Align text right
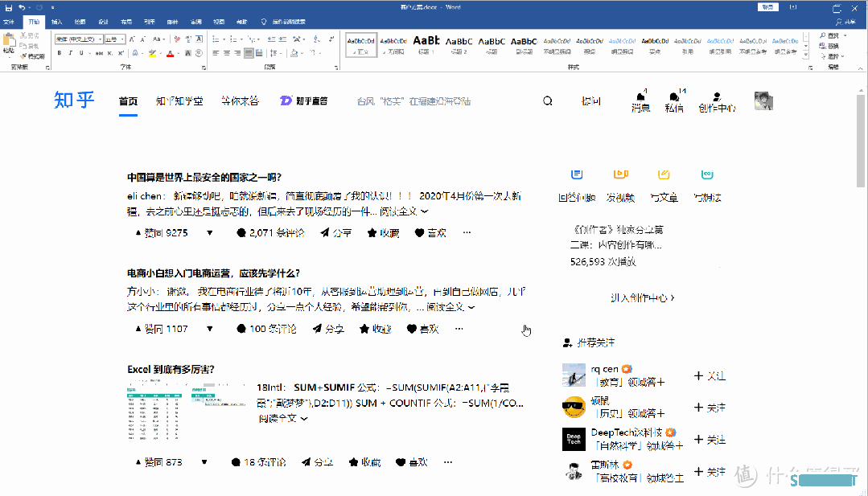This screenshot has height=496, width=868. click(x=237, y=53)
